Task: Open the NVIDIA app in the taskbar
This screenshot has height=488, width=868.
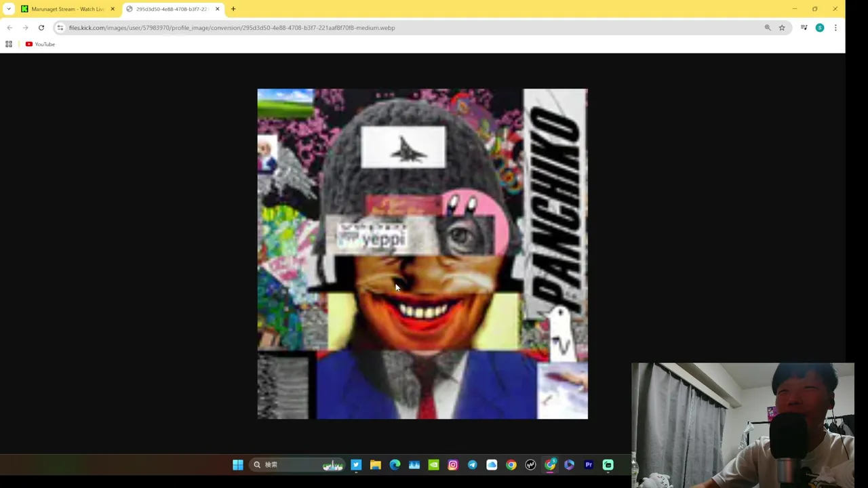Action: coord(433,465)
